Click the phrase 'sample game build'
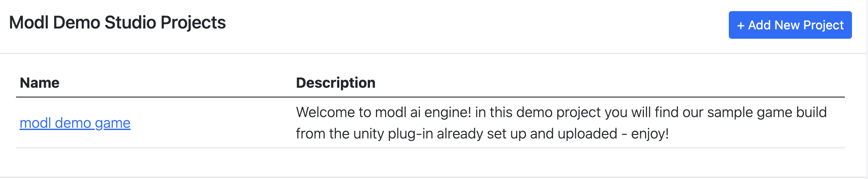The width and height of the screenshot is (868, 179). coord(767,112)
